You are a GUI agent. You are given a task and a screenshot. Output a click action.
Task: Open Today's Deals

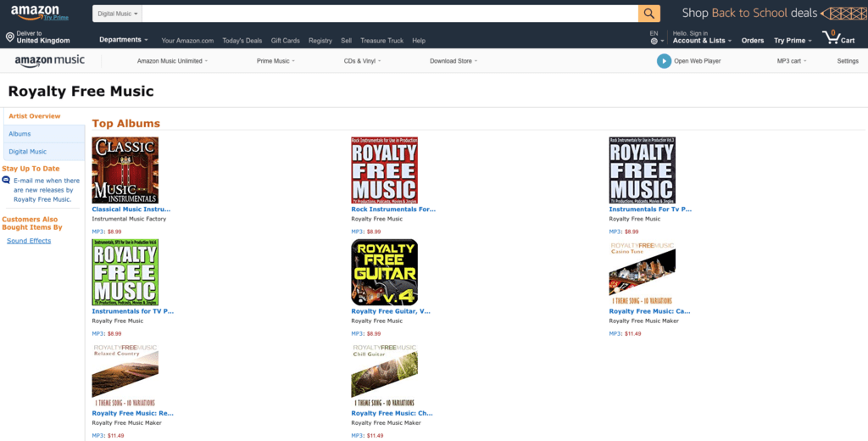pyautogui.click(x=242, y=41)
